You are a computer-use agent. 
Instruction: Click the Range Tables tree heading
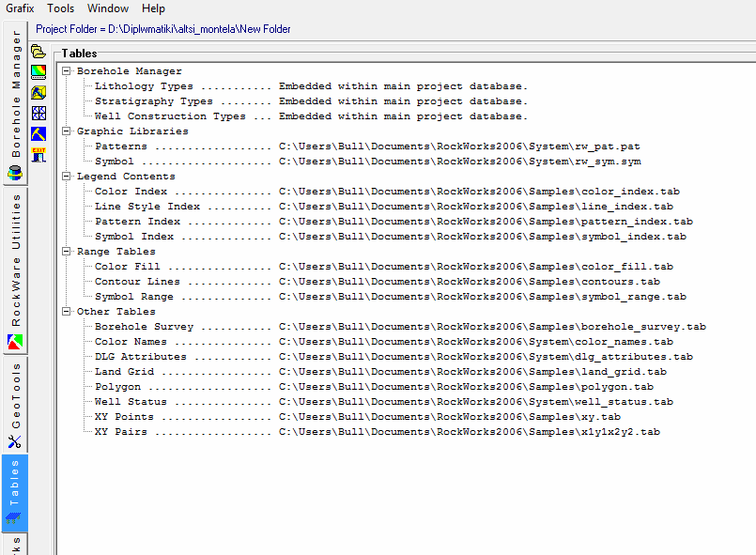(x=116, y=252)
